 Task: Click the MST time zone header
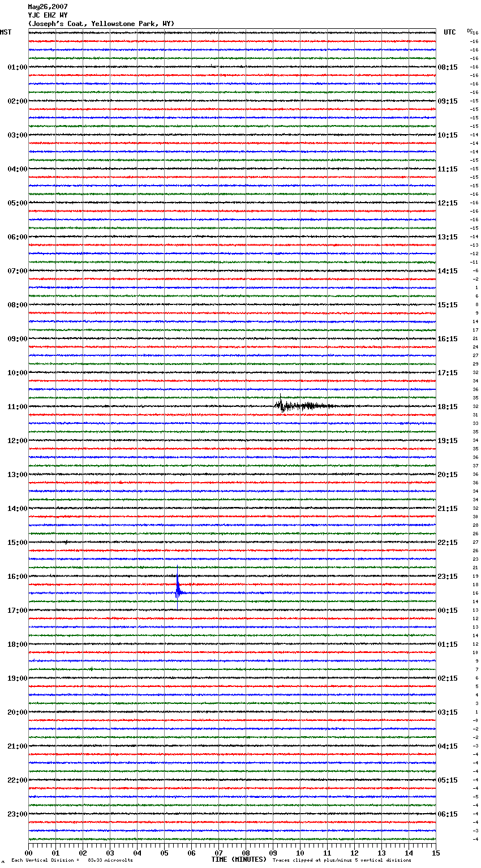(6, 32)
